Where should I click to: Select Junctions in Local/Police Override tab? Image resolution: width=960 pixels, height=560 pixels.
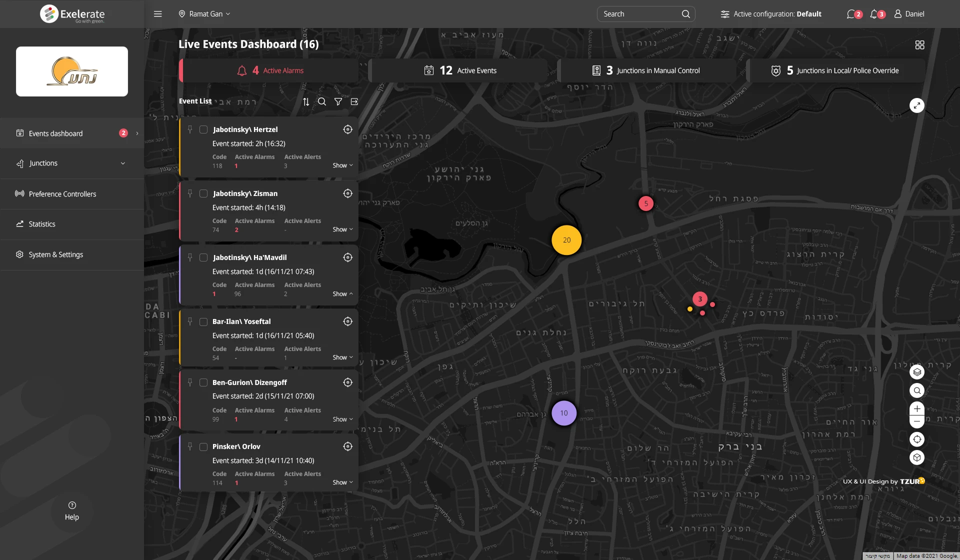(835, 70)
